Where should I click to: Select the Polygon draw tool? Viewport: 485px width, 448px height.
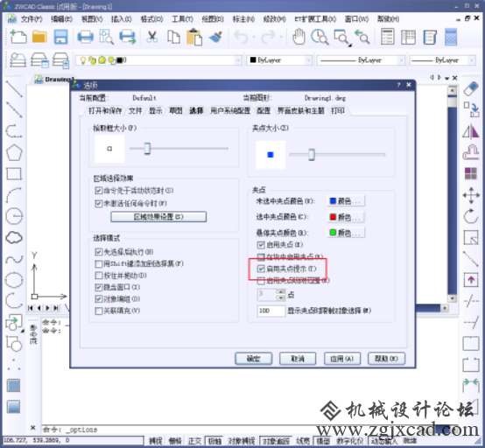(14, 152)
